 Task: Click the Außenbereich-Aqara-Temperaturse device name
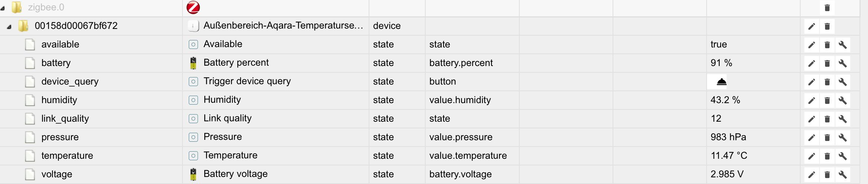(x=283, y=26)
